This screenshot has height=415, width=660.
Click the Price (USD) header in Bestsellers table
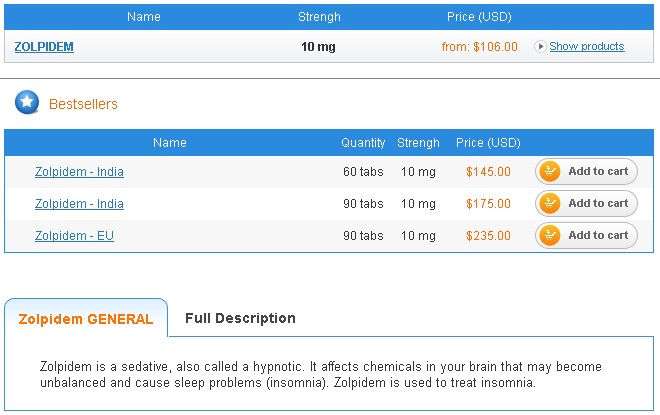[487, 143]
